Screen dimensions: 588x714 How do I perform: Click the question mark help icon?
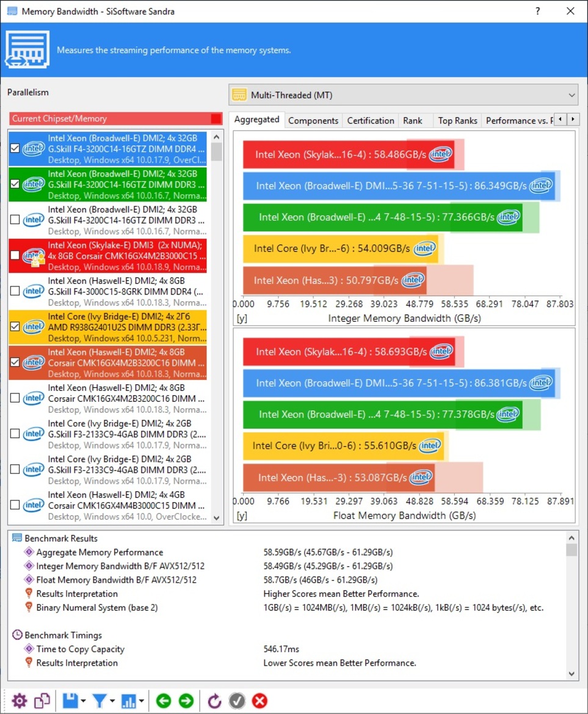click(537, 11)
